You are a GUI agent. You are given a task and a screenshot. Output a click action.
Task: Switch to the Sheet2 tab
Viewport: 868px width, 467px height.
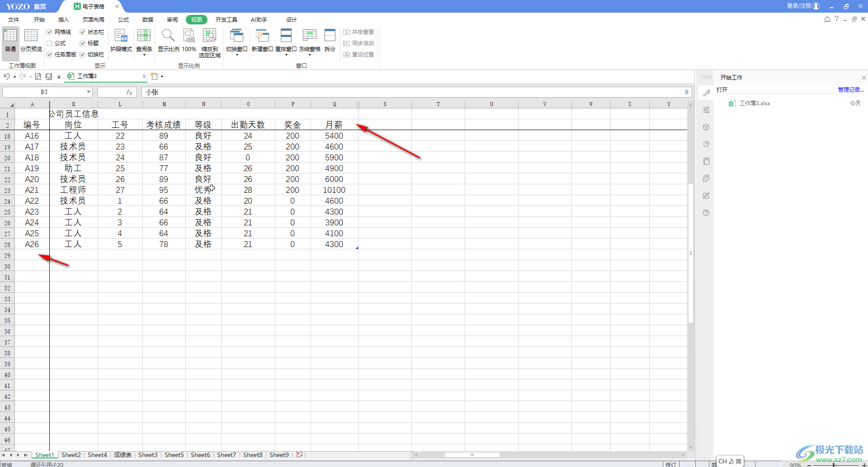pyautogui.click(x=71, y=455)
